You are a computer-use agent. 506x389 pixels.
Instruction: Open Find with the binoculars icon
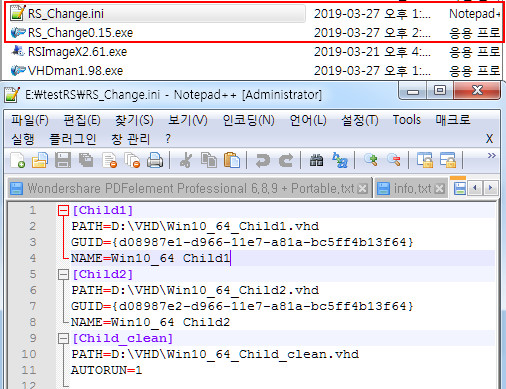316,160
